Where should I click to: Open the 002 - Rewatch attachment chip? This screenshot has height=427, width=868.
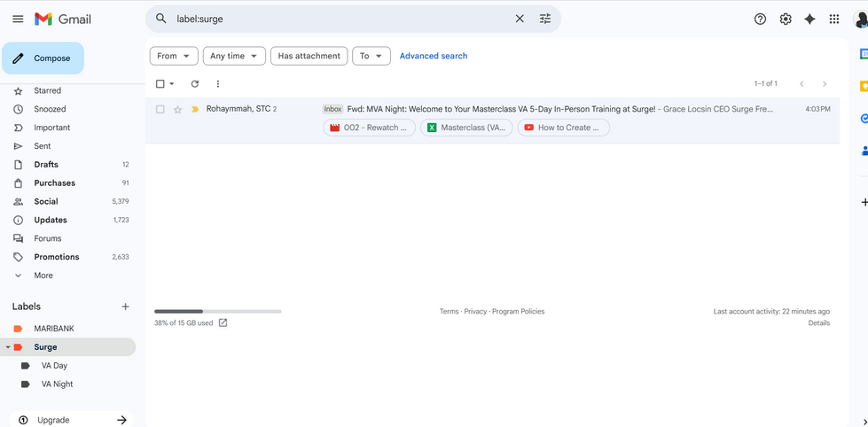coord(369,128)
